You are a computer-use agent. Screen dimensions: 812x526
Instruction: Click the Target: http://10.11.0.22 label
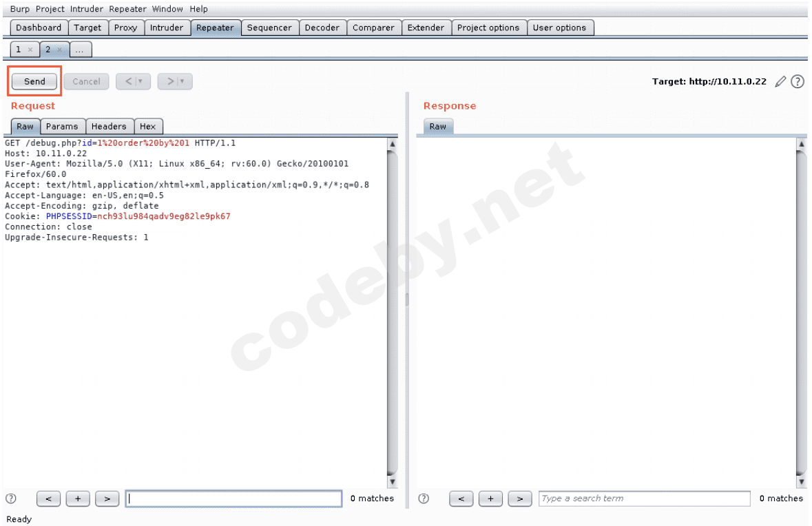pyautogui.click(x=709, y=81)
